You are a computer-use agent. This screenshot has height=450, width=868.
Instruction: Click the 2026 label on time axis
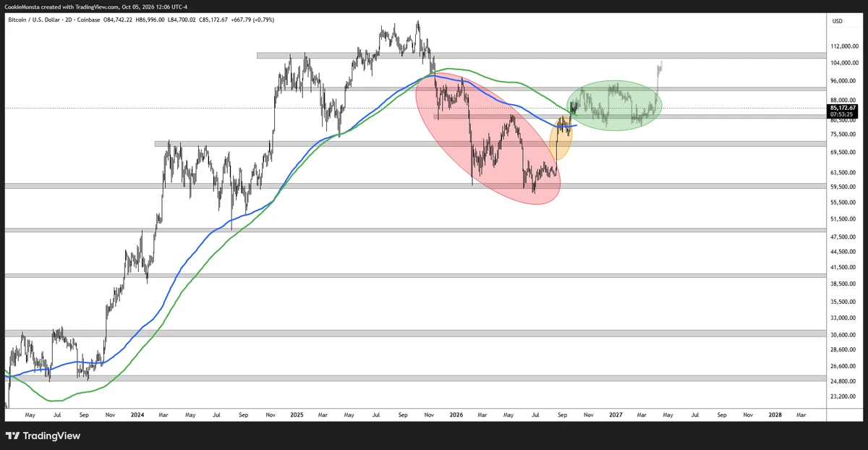click(456, 415)
